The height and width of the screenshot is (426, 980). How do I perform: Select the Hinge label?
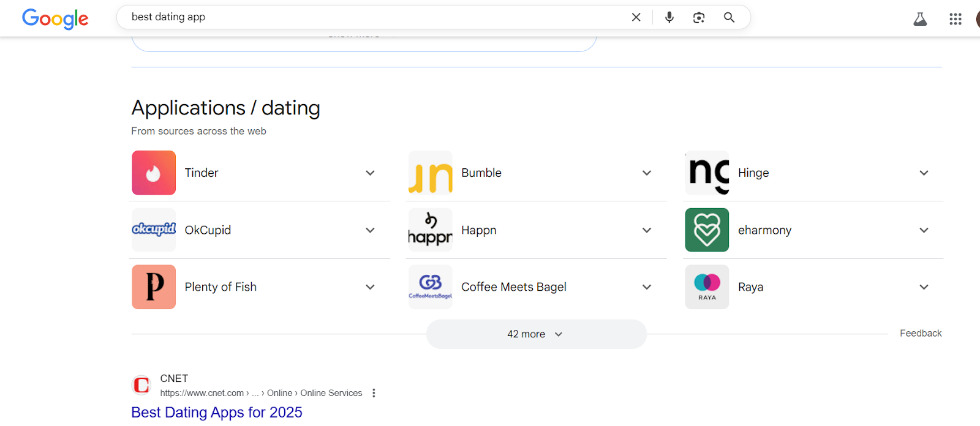(753, 173)
